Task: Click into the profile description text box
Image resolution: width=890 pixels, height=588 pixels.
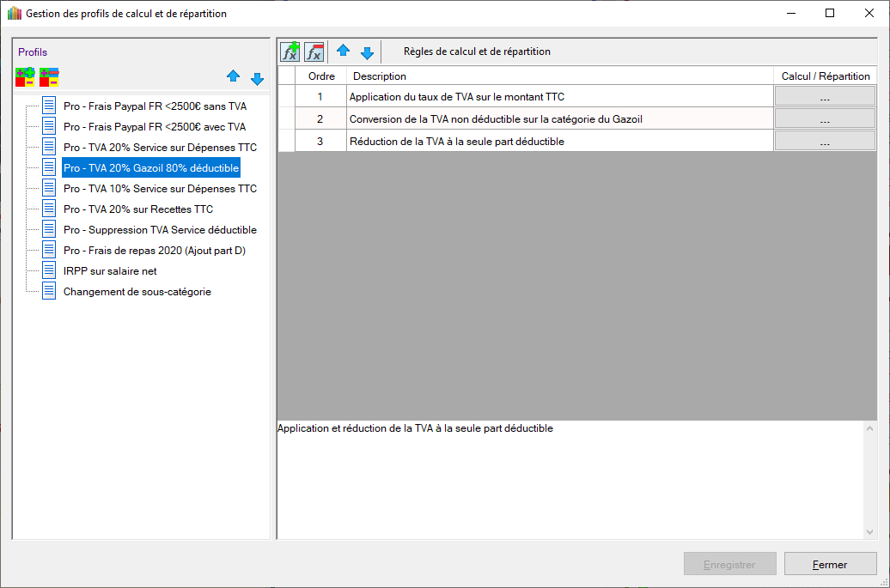Action: point(567,481)
